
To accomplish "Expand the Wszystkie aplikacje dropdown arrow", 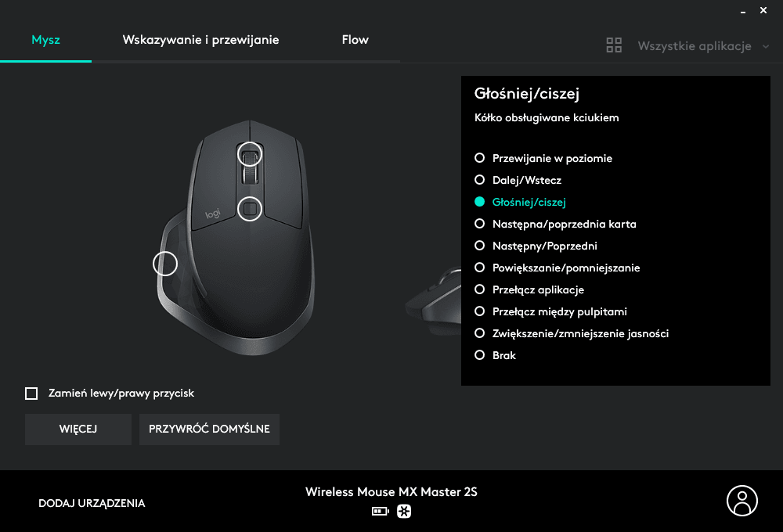I will click(x=766, y=46).
